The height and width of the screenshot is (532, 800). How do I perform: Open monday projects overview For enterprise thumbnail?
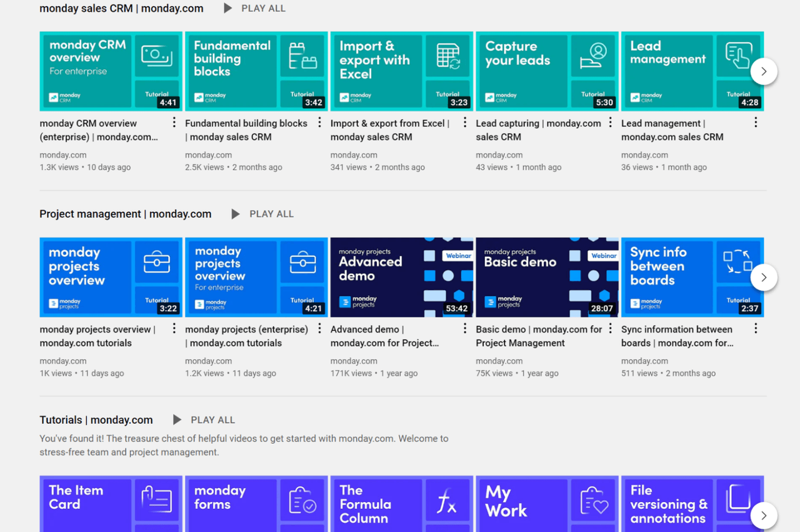[x=256, y=277]
